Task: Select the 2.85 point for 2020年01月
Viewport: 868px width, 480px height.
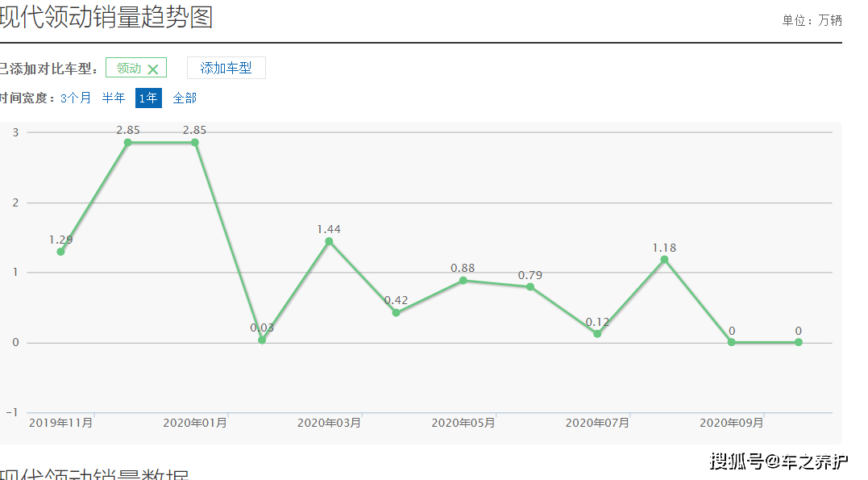Action: 194,143
